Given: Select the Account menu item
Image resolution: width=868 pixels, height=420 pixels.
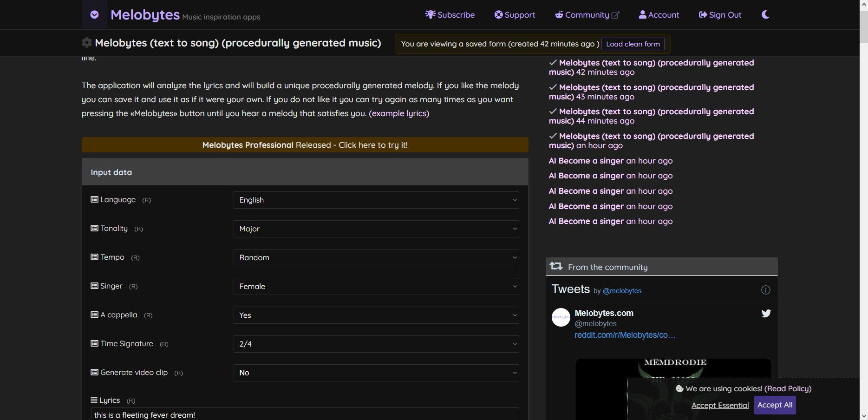Looking at the screenshot, I should click(x=663, y=14).
